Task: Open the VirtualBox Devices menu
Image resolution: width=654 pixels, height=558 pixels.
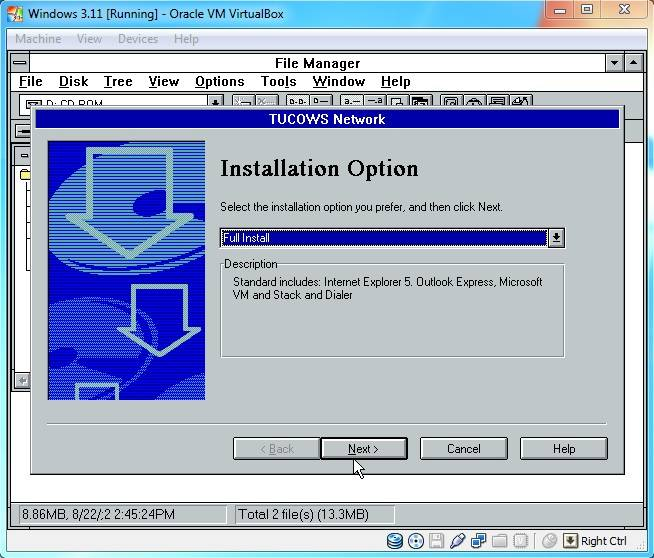Action: pos(137,39)
